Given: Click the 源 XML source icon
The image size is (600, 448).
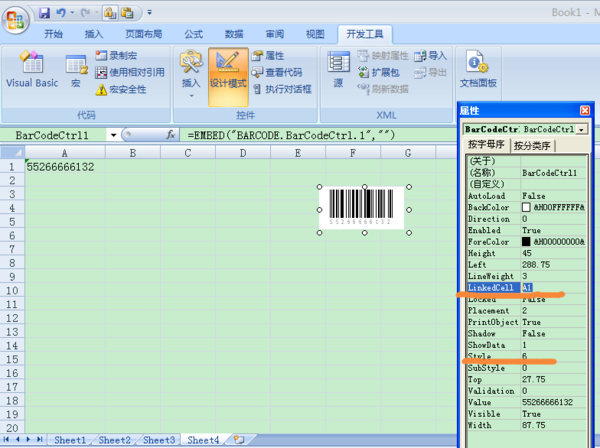Looking at the screenshot, I should pos(338,70).
